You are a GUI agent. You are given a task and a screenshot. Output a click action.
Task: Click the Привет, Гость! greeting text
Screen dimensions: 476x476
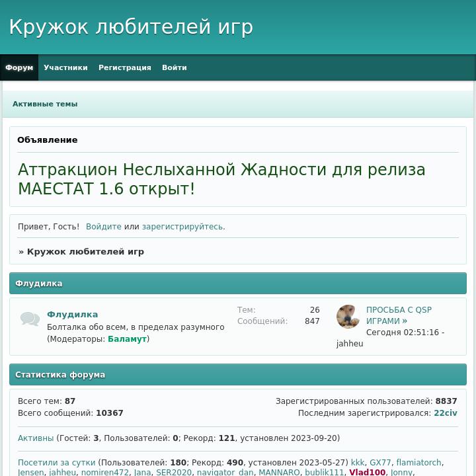48,227
